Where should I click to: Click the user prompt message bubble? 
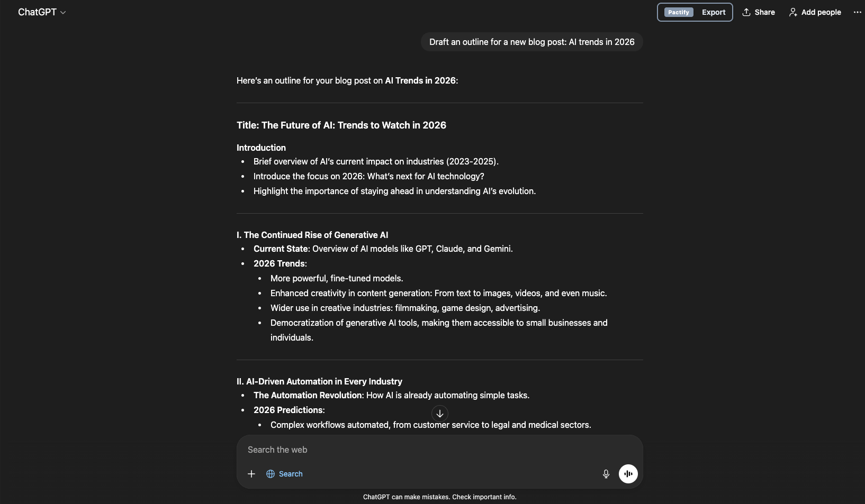(x=531, y=42)
